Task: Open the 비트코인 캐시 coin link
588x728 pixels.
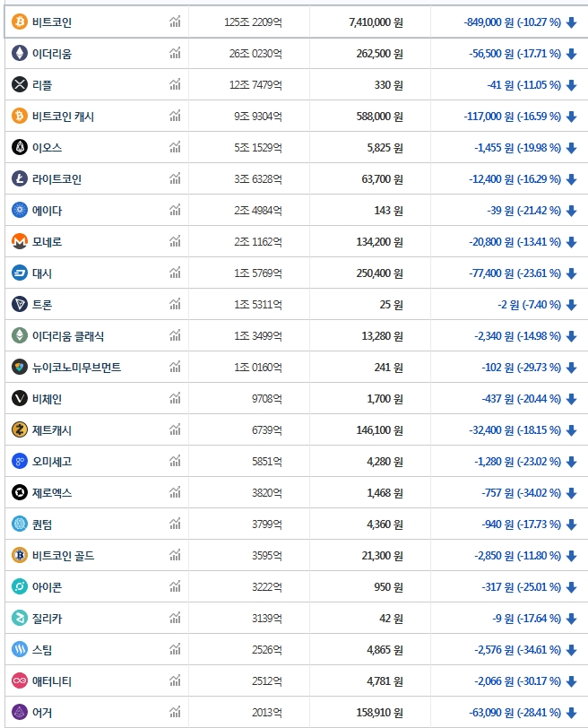Action: point(63,116)
